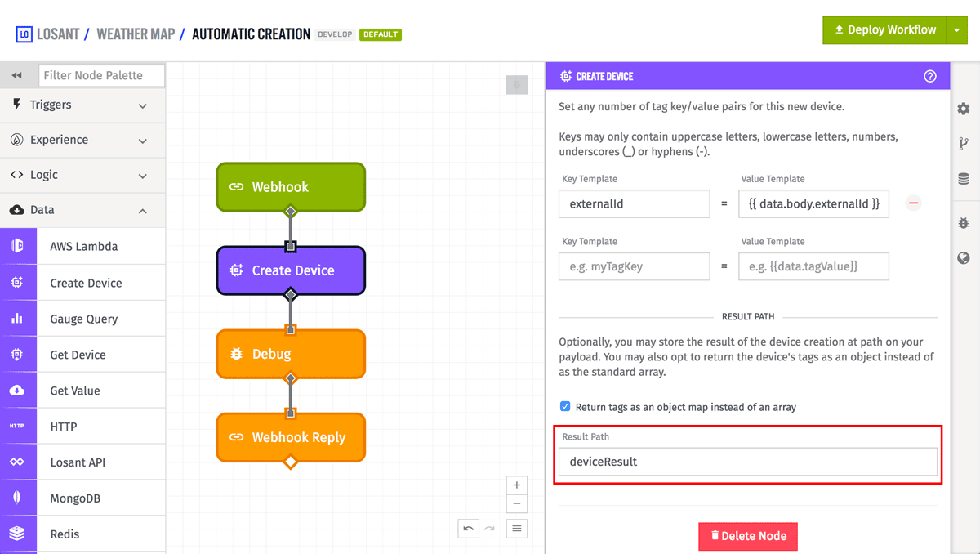Open workflow versions branch icon
Viewport: 980px width, 554px height.
click(964, 144)
